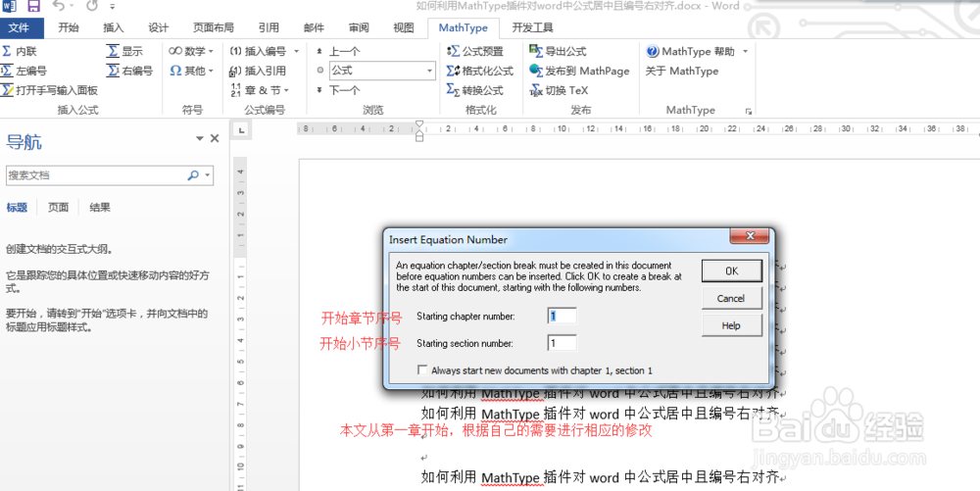The width and height of the screenshot is (980, 491).
Task: Switch to the 页面布局 ribbon tab
Action: 213,27
